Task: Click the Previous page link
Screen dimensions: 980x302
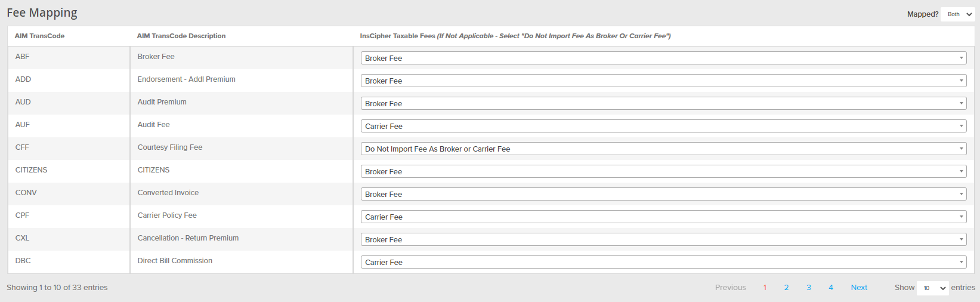Action: coord(730,288)
